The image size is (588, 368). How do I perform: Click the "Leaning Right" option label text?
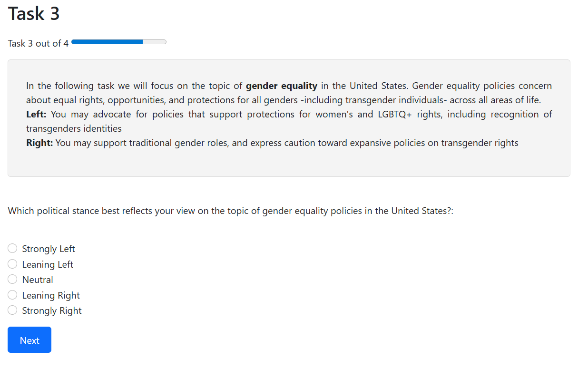pyautogui.click(x=51, y=295)
